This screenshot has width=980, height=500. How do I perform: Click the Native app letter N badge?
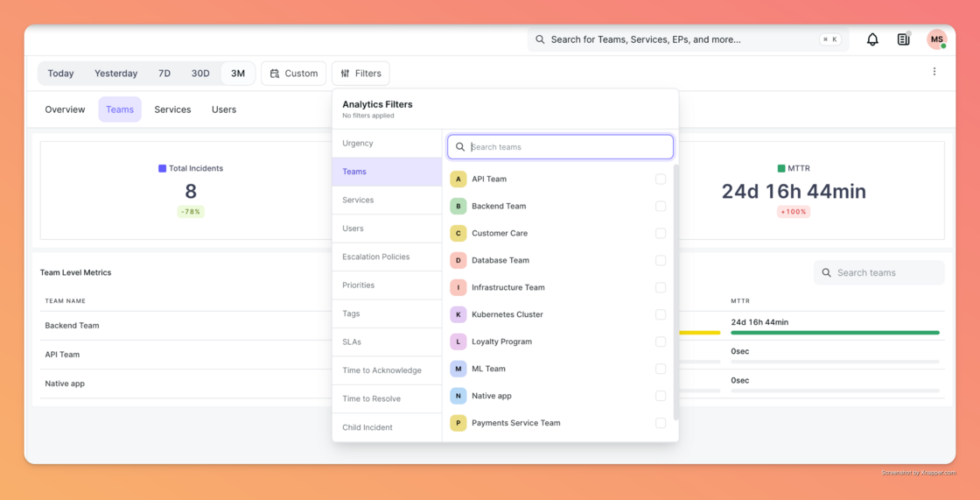(458, 396)
